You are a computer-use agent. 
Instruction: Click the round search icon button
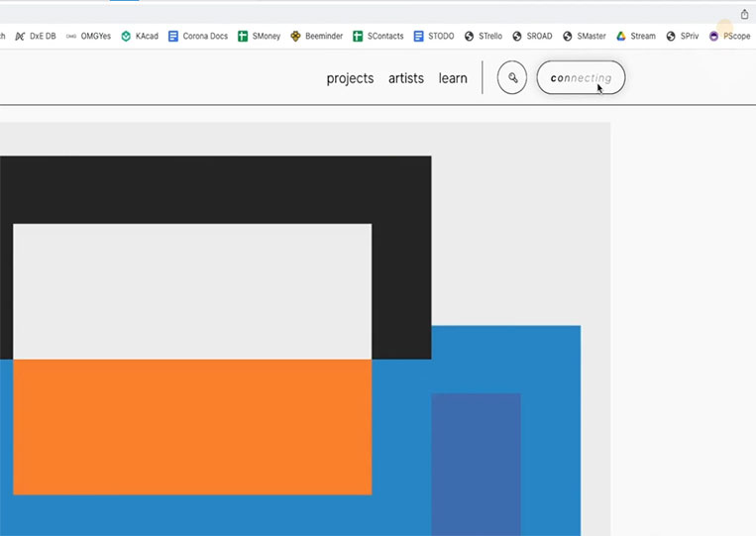[512, 77]
